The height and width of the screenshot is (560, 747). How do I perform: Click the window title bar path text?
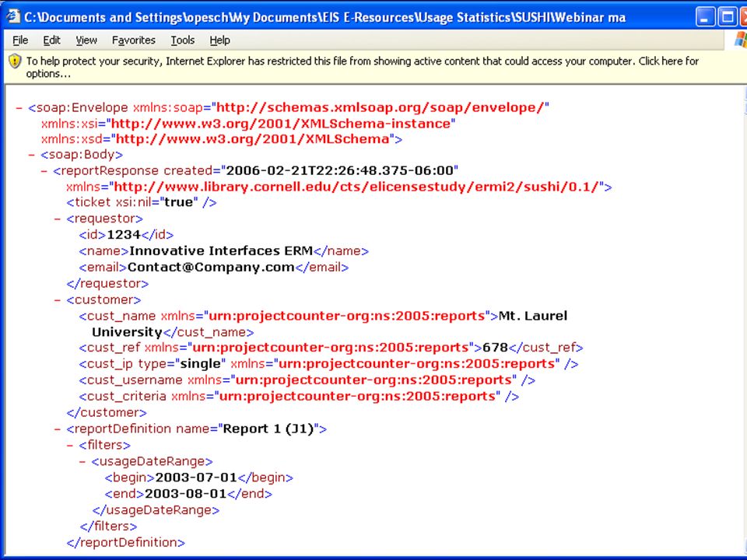pyautogui.click(x=325, y=18)
